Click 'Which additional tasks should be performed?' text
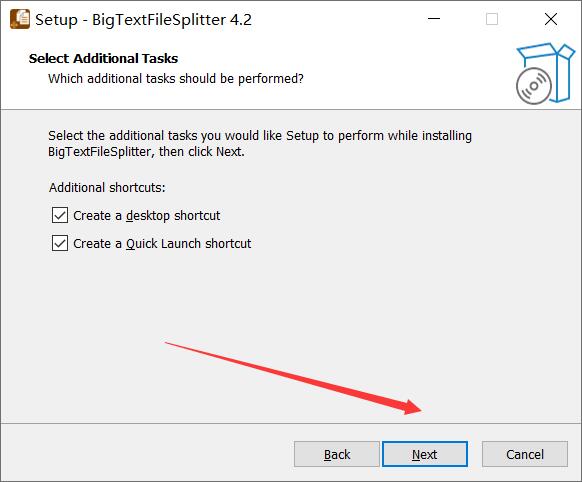Image resolution: width=582 pixels, height=482 pixels. coord(176,79)
